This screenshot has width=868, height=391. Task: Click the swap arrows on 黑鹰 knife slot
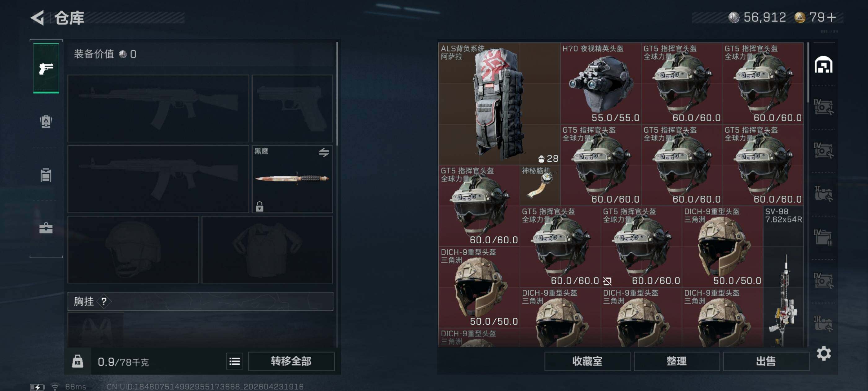pos(324,152)
